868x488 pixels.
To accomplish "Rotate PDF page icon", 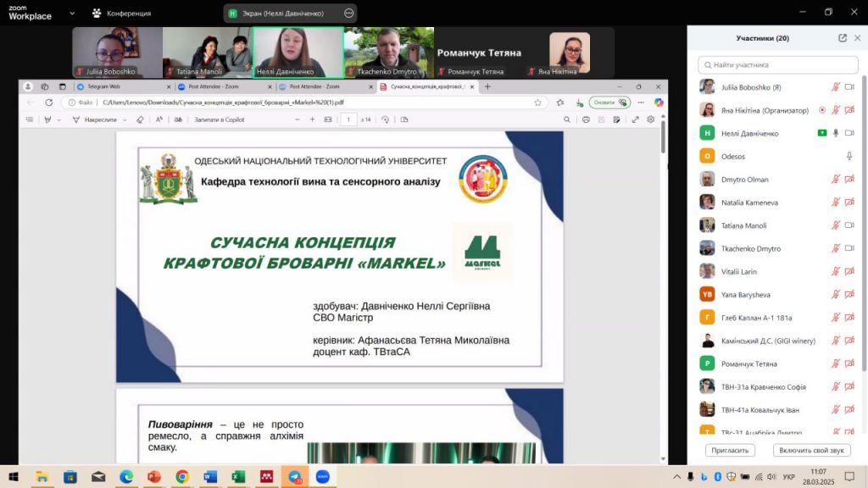I will (x=386, y=119).
